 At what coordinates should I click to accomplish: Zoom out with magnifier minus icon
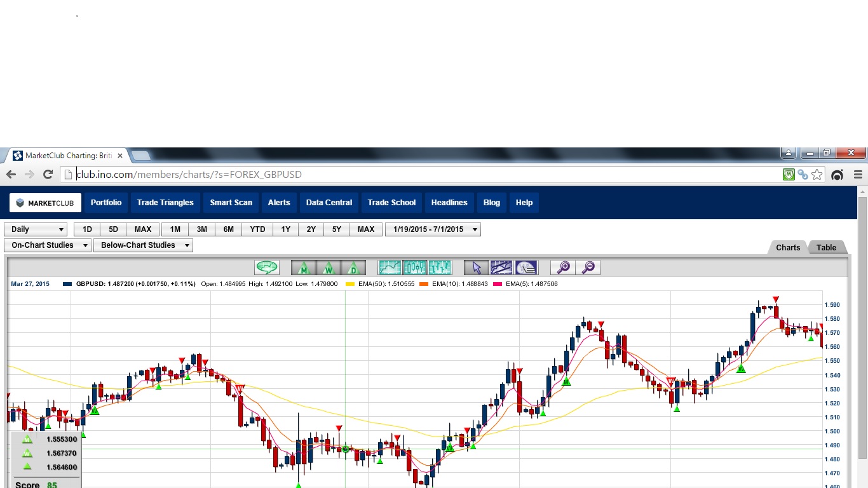[x=588, y=268]
